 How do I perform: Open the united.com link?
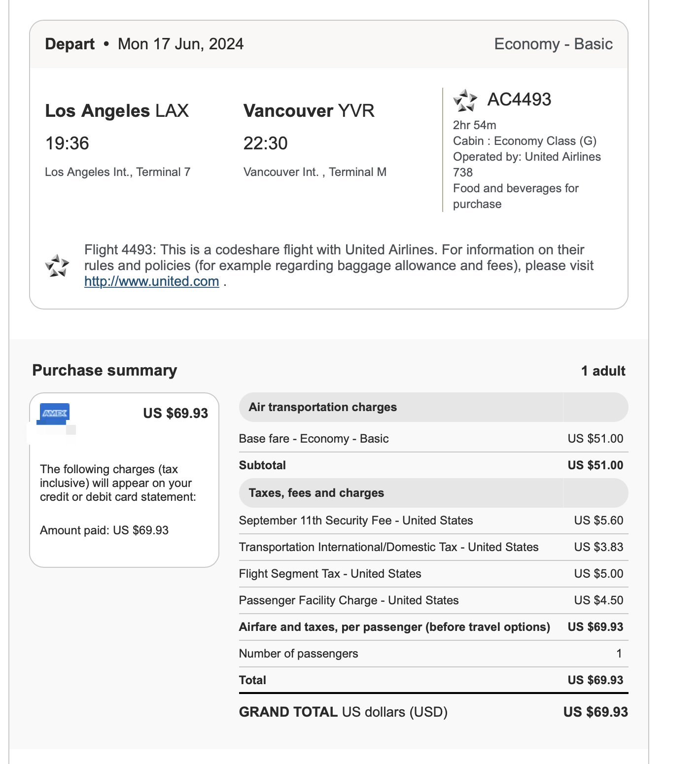(x=151, y=281)
